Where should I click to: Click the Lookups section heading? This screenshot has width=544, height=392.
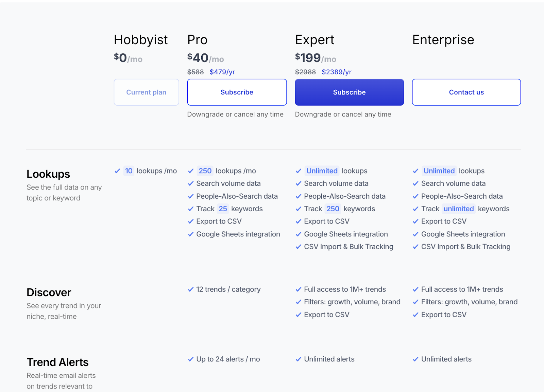(48, 174)
